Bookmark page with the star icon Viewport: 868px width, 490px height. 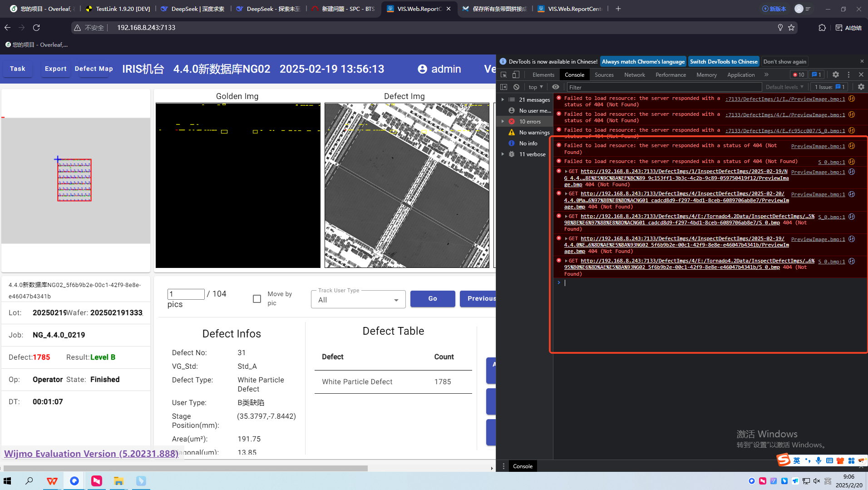coord(791,28)
